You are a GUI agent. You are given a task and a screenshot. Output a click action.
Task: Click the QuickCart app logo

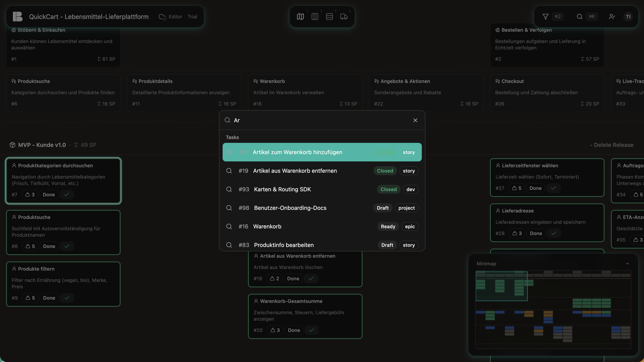click(x=18, y=17)
